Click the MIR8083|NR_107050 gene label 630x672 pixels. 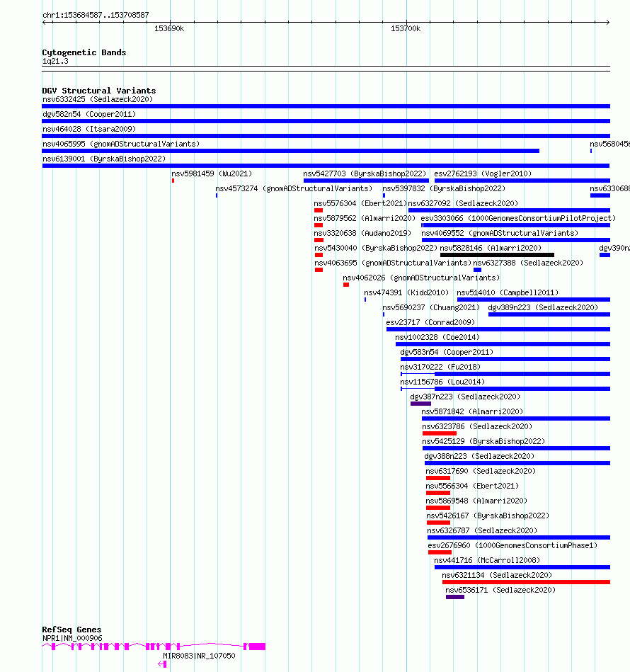pyautogui.click(x=199, y=656)
